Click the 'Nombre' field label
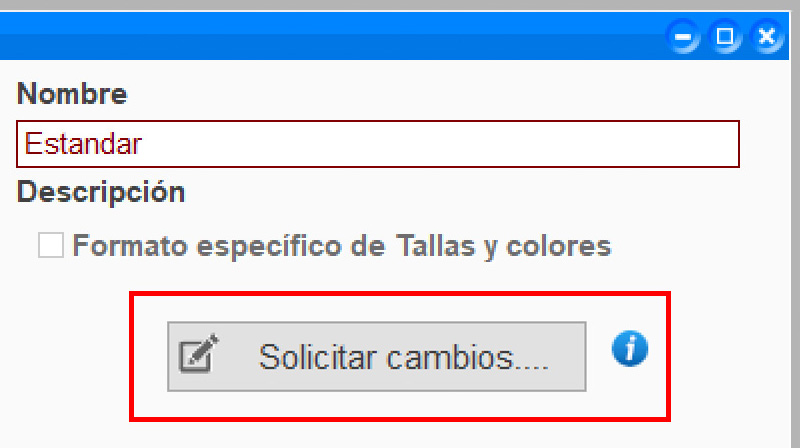The image size is (800, 448). click(x=72, y=95)
